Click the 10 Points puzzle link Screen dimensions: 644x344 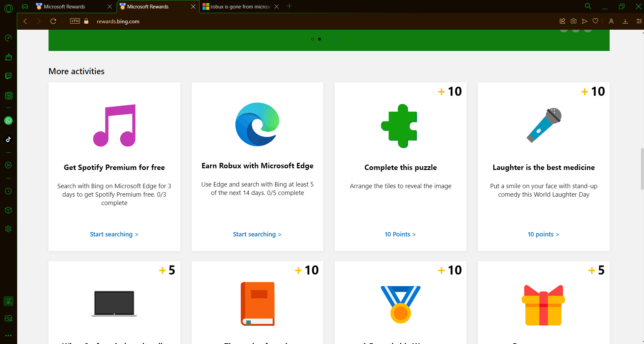pos(400,234)
